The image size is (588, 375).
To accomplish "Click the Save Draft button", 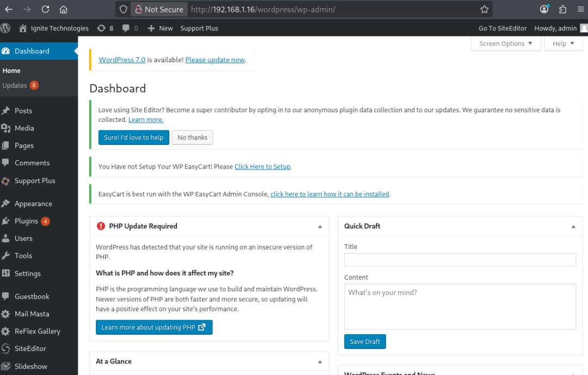I will [365, 342].
